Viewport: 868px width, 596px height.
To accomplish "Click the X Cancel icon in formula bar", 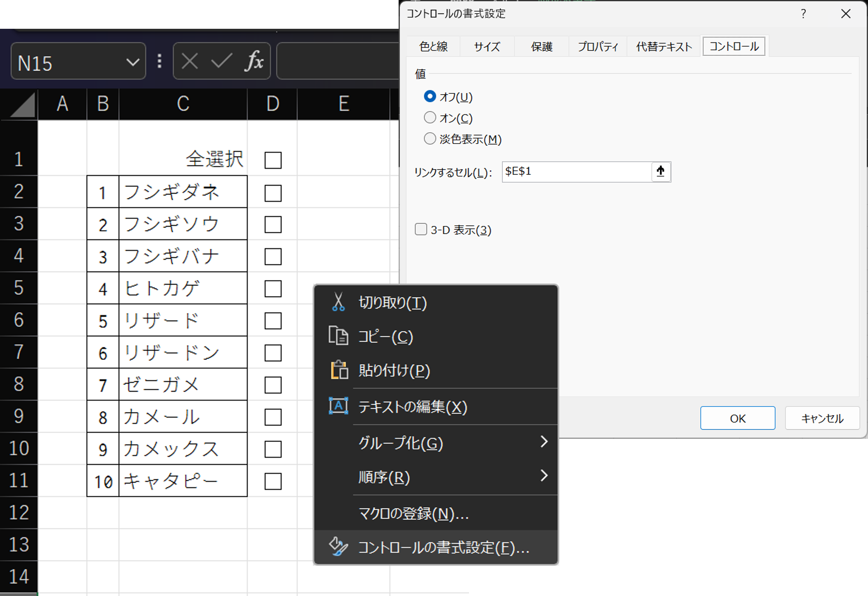I will pos(189,61).
